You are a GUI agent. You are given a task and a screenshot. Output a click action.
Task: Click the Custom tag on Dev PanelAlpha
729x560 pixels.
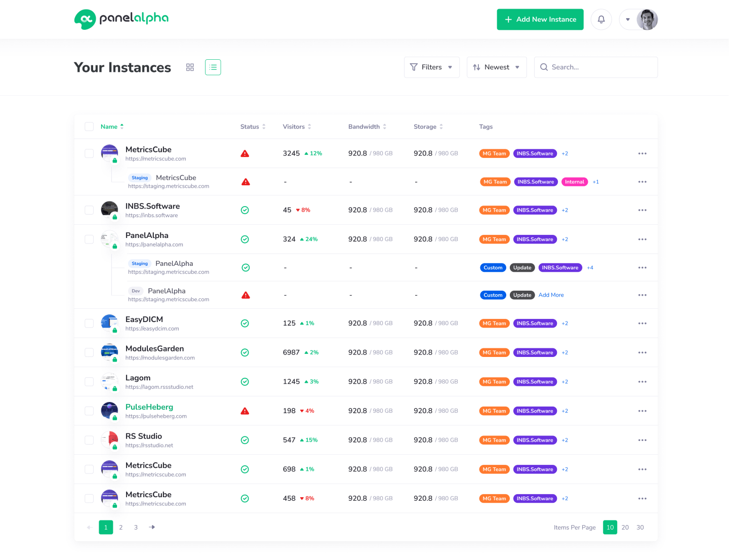tap(493, 295)
